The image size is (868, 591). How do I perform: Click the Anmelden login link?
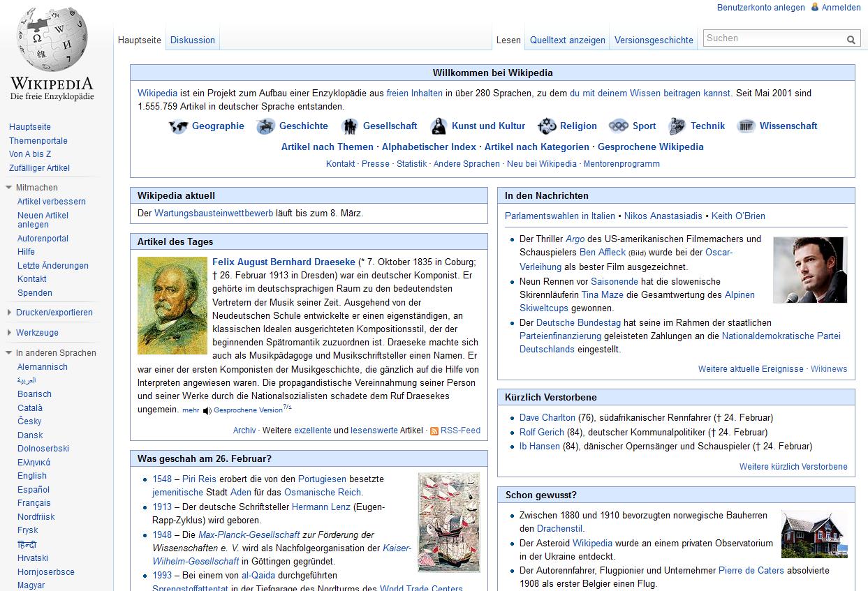[841, 8]
